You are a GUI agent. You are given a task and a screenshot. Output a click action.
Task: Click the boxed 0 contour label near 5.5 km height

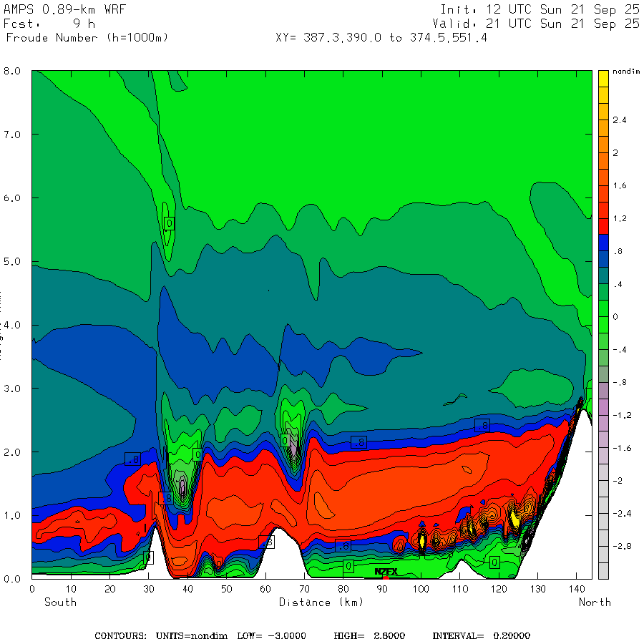[169, 223]
